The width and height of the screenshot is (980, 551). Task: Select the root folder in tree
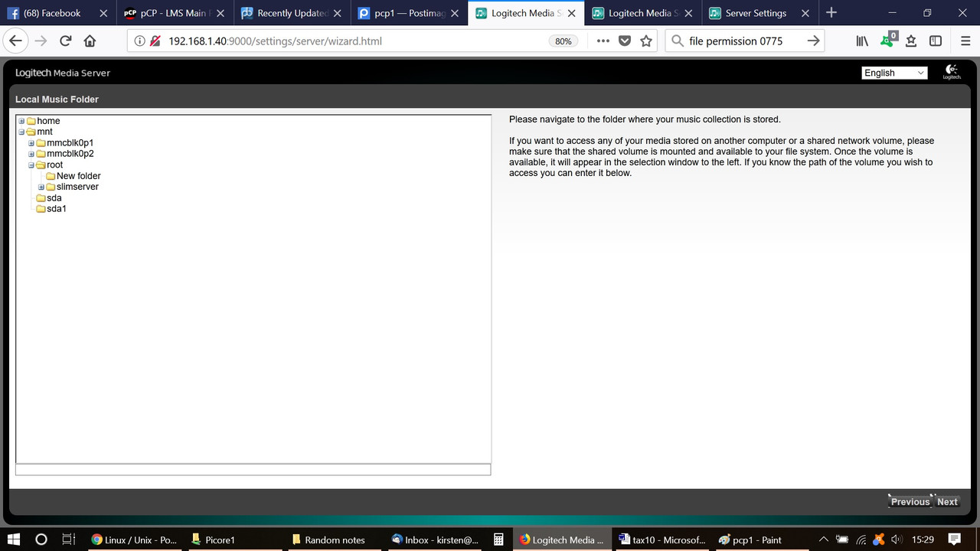pos(55,165)
